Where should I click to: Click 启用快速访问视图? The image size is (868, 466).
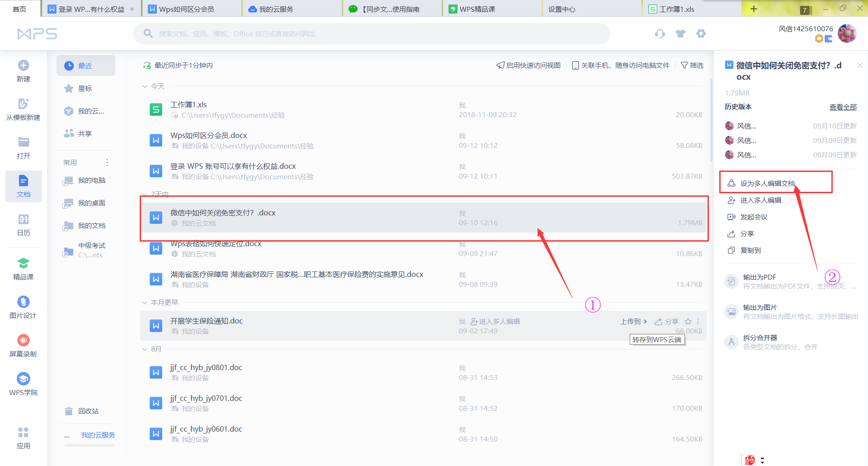click(528, 66)
